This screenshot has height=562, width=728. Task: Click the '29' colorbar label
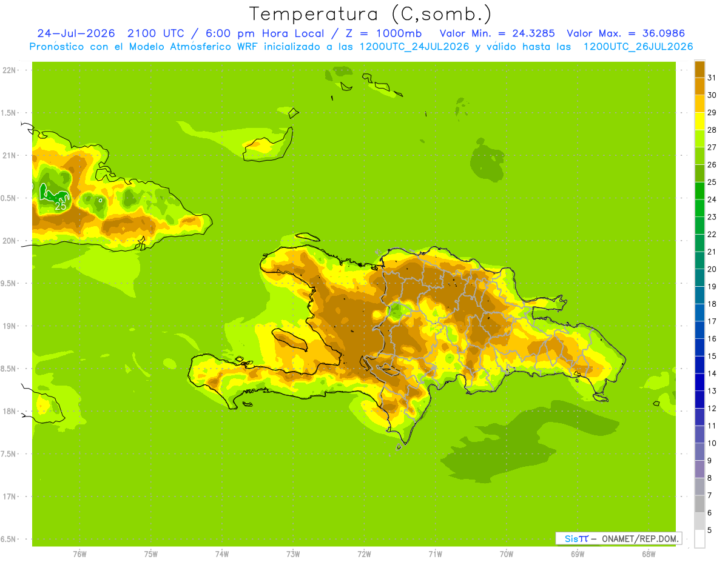712,112
